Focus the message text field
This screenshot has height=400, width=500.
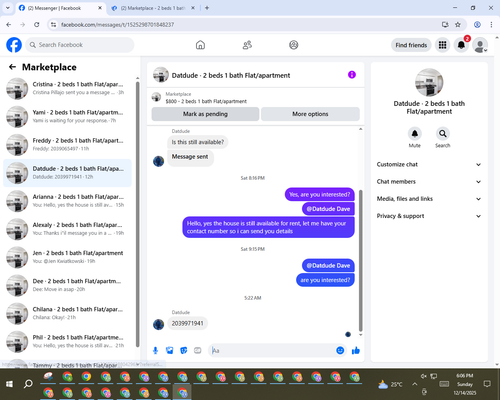272,350
